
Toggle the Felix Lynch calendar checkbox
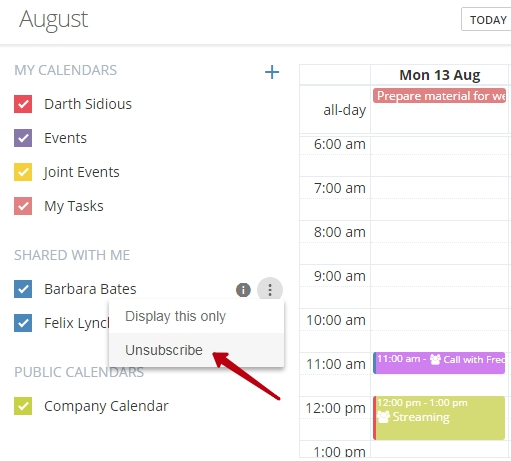coord(23,323)
